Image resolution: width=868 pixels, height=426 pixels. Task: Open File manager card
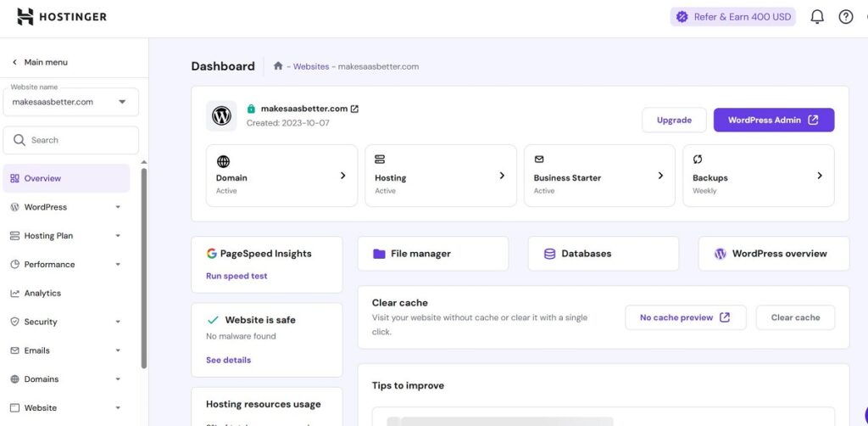[x=433, y=254]
